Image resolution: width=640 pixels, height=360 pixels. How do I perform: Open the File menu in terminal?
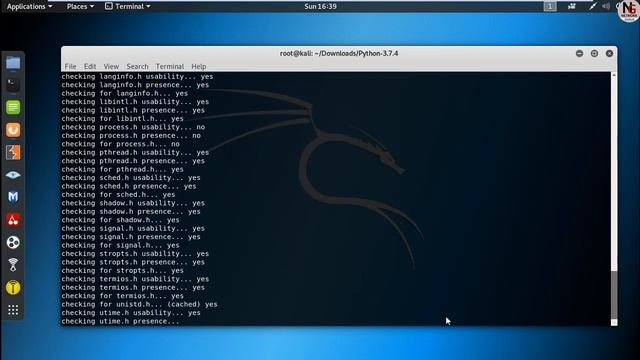click(70, 67)
